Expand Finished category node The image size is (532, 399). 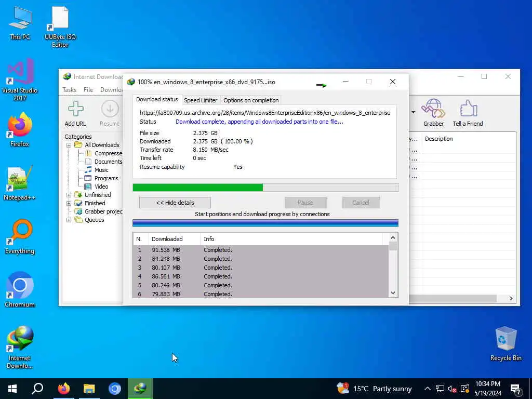[69, 203]
